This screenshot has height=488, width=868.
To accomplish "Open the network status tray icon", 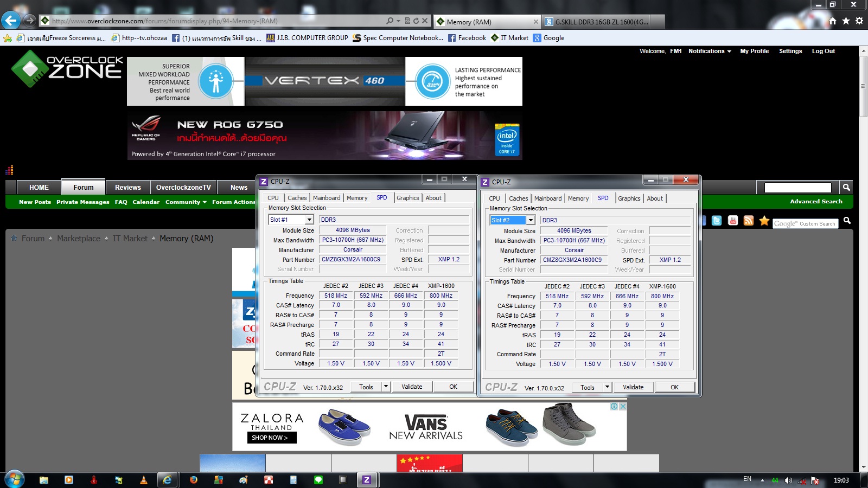I will point(802,480).
